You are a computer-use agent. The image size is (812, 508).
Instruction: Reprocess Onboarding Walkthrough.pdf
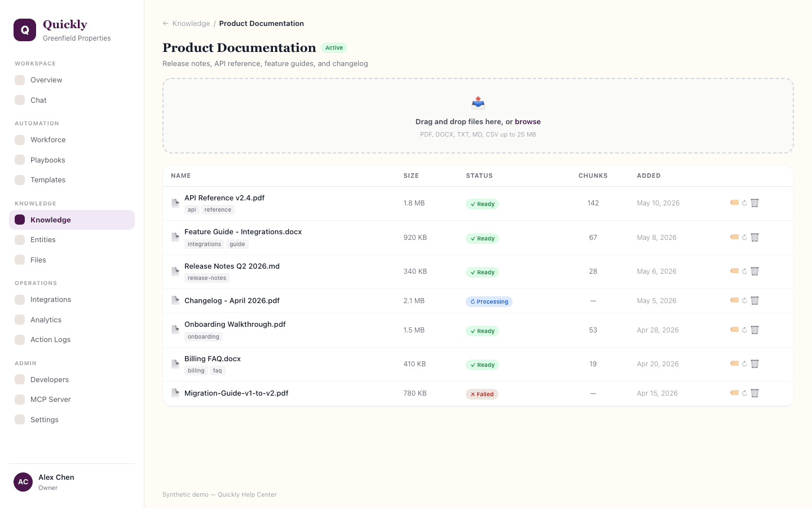click(x=744, y=330)
